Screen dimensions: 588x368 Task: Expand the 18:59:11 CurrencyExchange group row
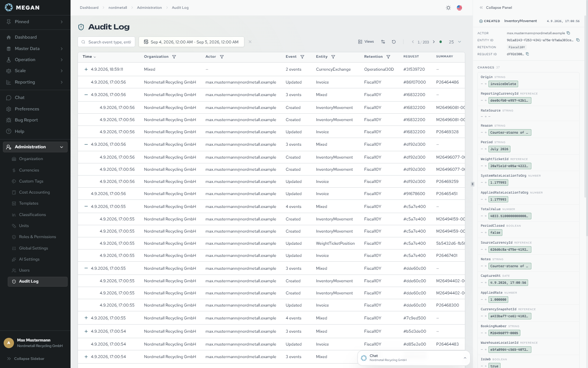86,69
